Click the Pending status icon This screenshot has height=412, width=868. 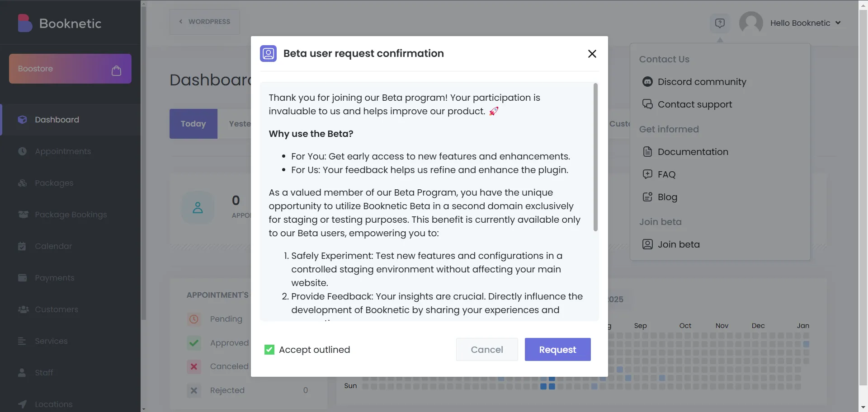194,319
